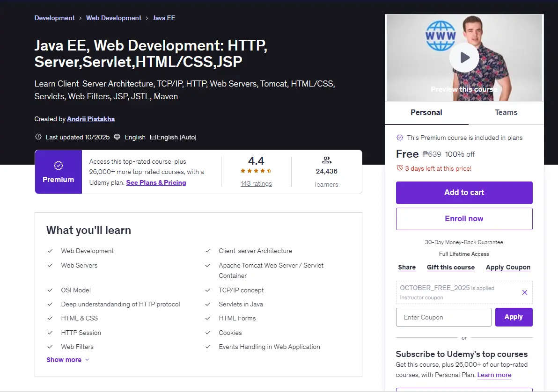Click the checkmark next to Cookies
The image size is (558, 392).
[x=208, y=333]
